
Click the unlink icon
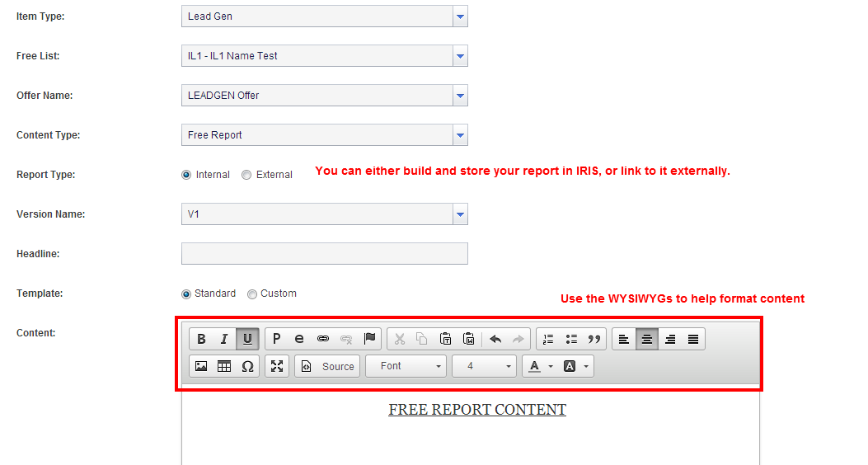346,338
